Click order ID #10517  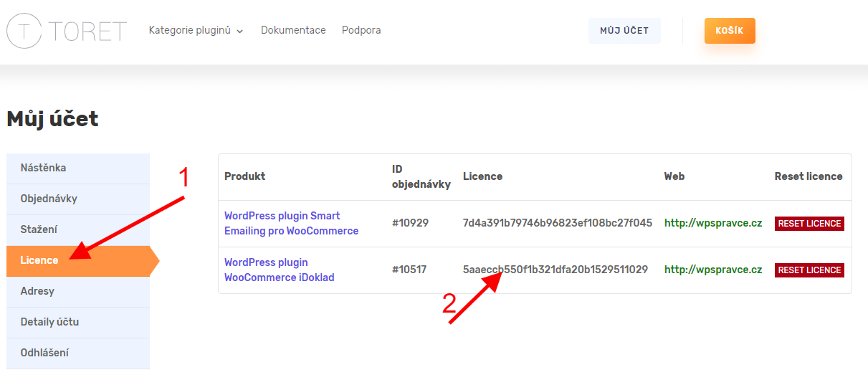pos(409,270)
